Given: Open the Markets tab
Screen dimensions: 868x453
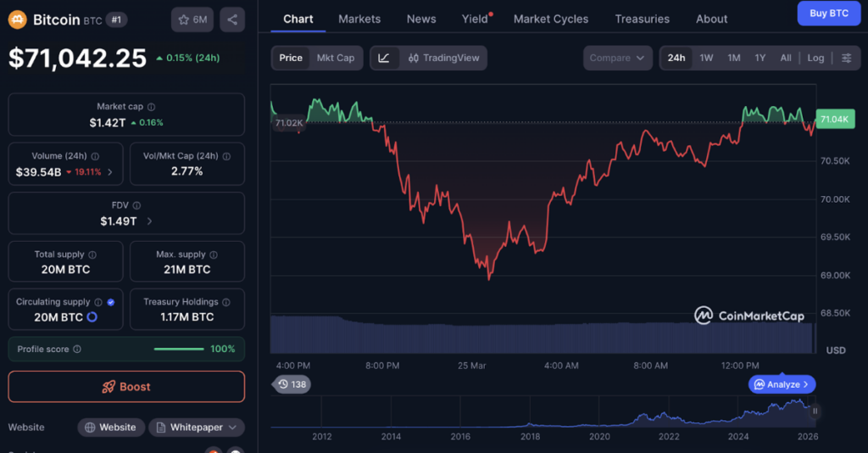Looking at the screenshot, I should tap(359, 19).
